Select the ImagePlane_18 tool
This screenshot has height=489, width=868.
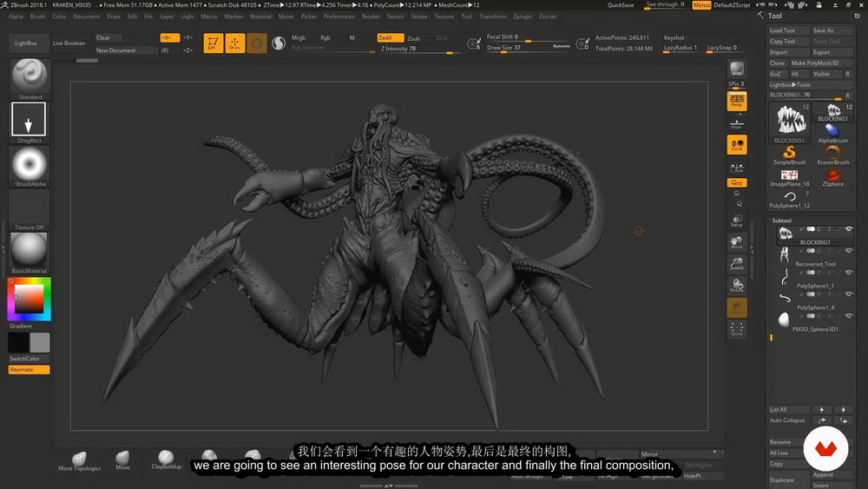pyautogui.click(x=789, y=177)
